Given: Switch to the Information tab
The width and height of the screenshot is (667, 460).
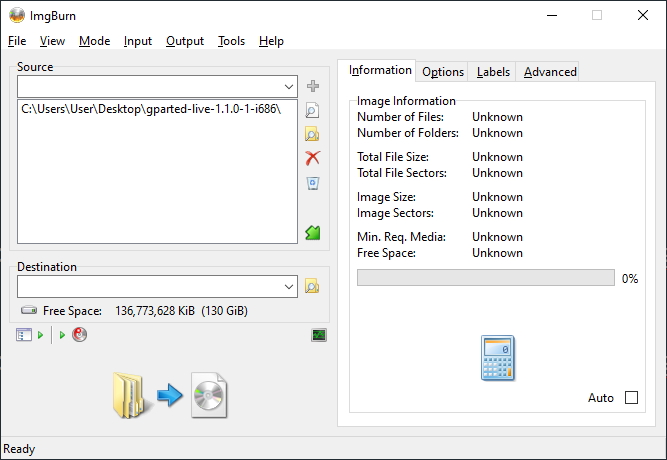Looking at the screenshot, I should 376,70.
